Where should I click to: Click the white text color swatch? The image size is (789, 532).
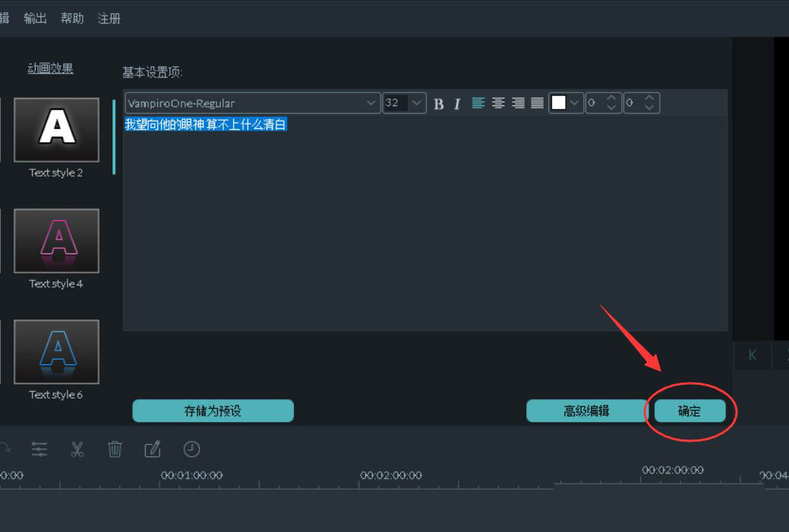(560, 102)
